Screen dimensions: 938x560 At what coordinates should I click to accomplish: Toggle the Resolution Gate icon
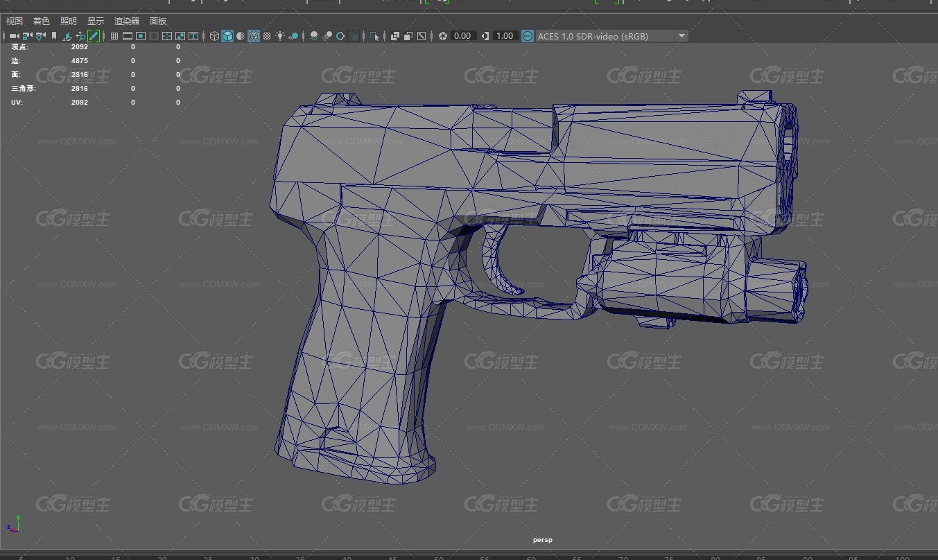click(141, 36)
